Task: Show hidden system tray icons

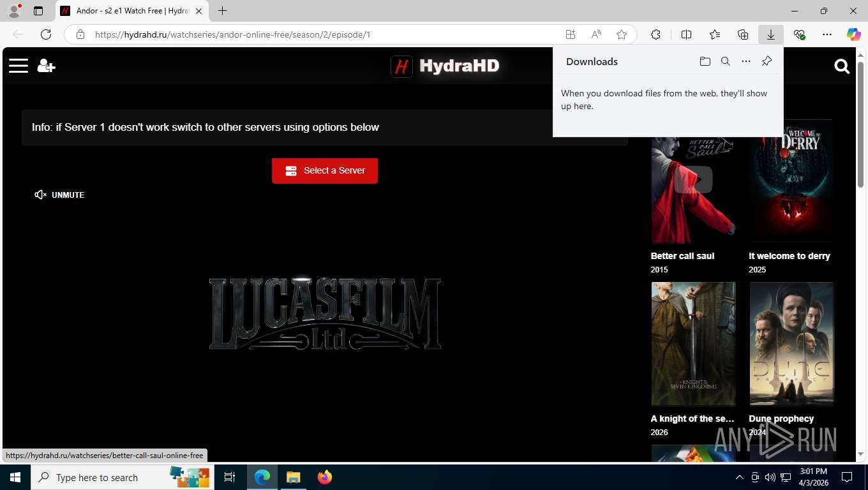Action: [739, 477]
